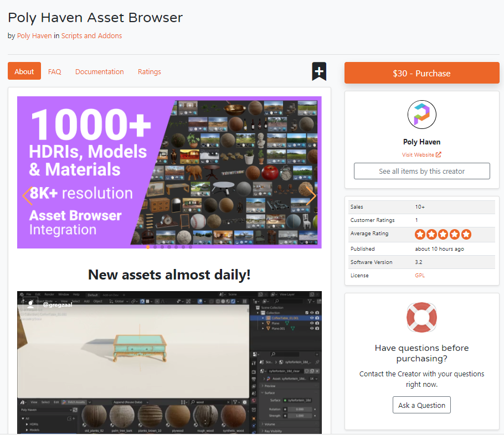Viewport: 504px width, 435px height.
Task: Click the 'Customer Ratings' label
Action: [373, 220]
